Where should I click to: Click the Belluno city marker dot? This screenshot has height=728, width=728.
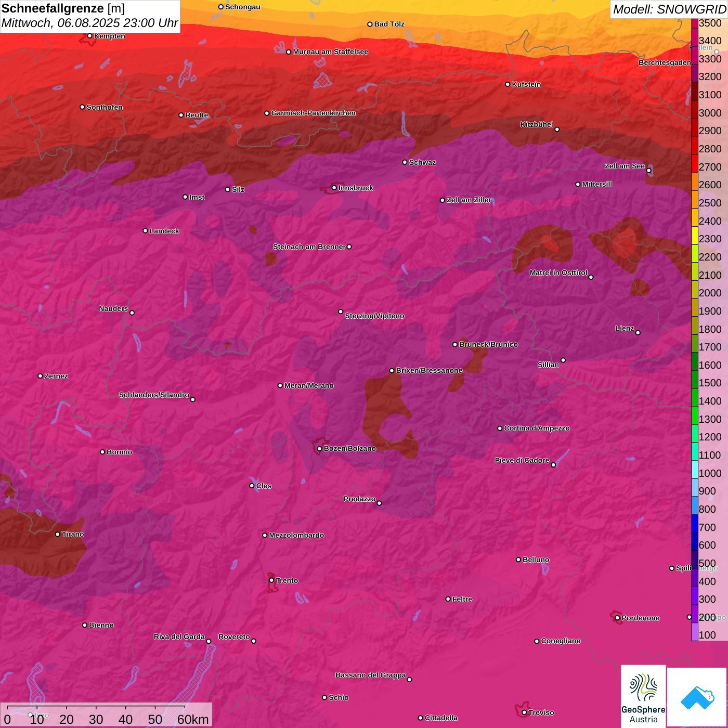[x=518, y=560]
